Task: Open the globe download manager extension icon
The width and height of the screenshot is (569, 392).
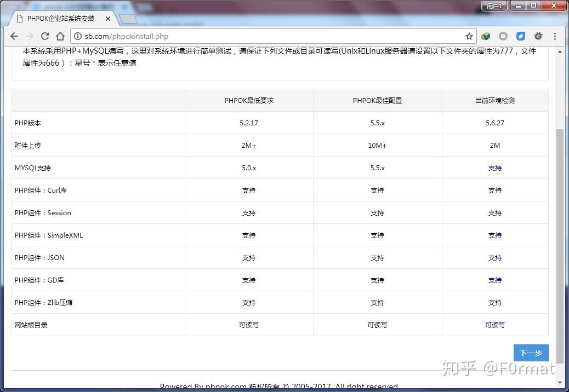Action: (x=486, y=36)
